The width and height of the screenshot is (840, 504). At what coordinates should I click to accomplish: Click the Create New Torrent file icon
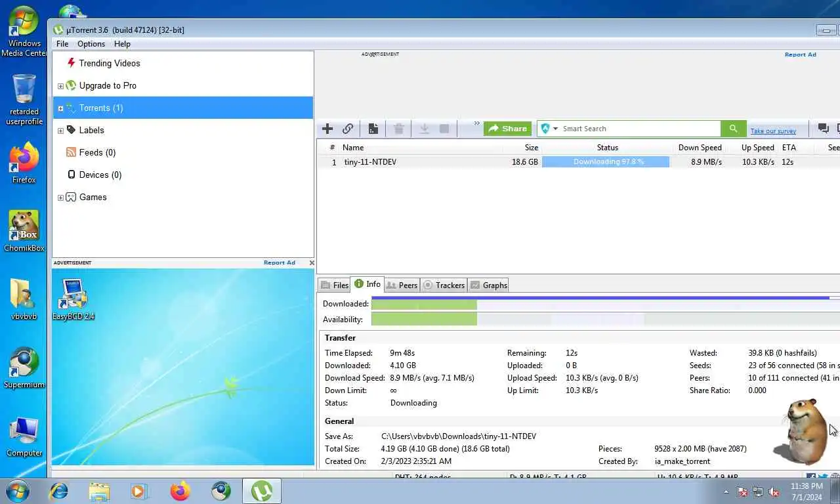pos(373,129)
